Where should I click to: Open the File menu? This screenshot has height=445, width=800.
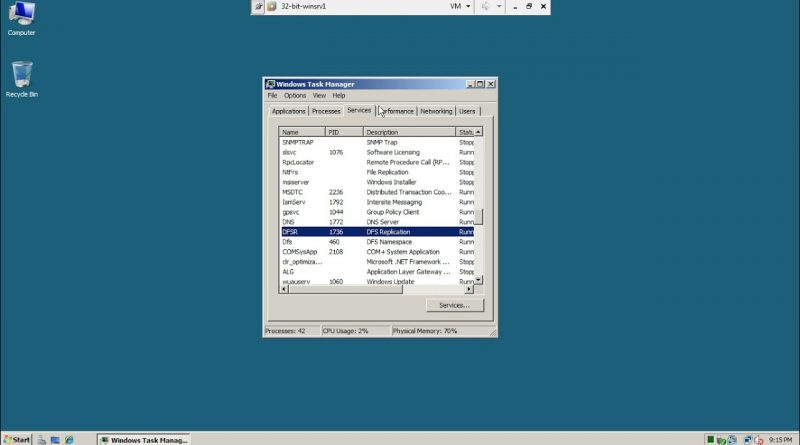click(x=272, y=95)
